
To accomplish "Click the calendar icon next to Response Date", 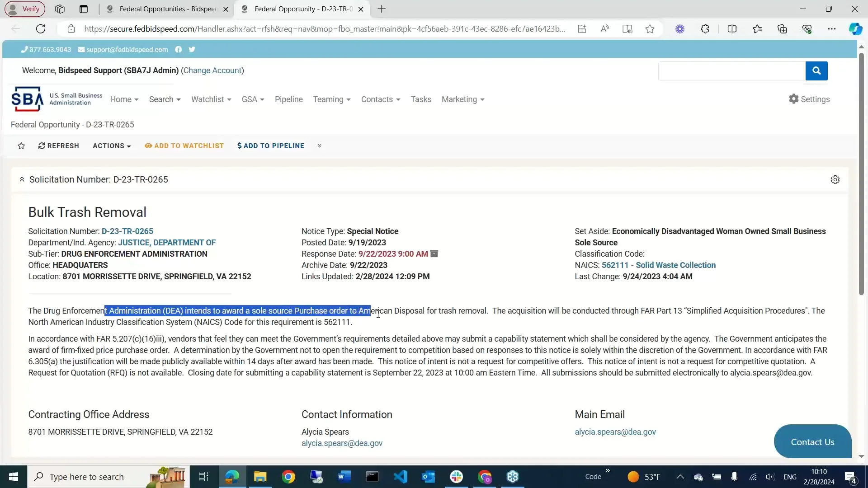I will pyautogui.click(x=434, y=254).
